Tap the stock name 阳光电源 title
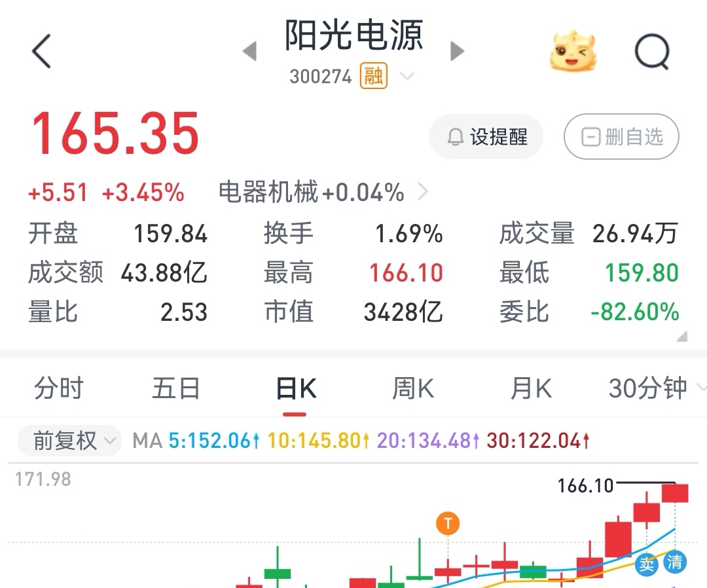Viewport: 707px width, 588px height. [x=354, y=35]
